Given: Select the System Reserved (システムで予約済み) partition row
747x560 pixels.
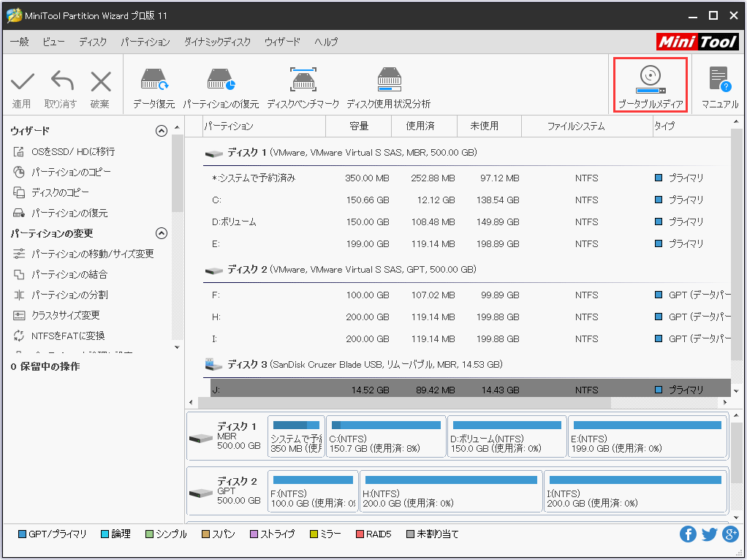Looking at the screenshot, I should [x=469, y=178].
